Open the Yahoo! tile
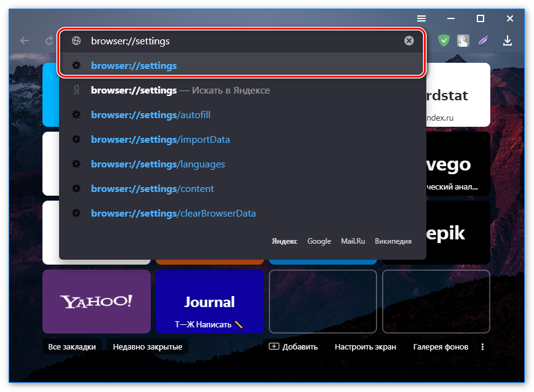This screenshot has height=392, width=534. [x=97, y=302]
